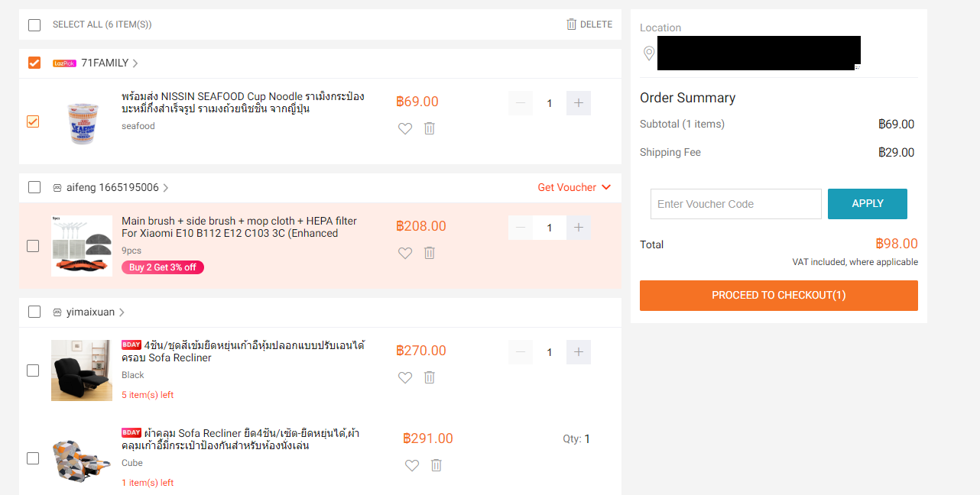Expand the Get Voucher dropdown
Viewport: 980px width, 495px height.
574,187
